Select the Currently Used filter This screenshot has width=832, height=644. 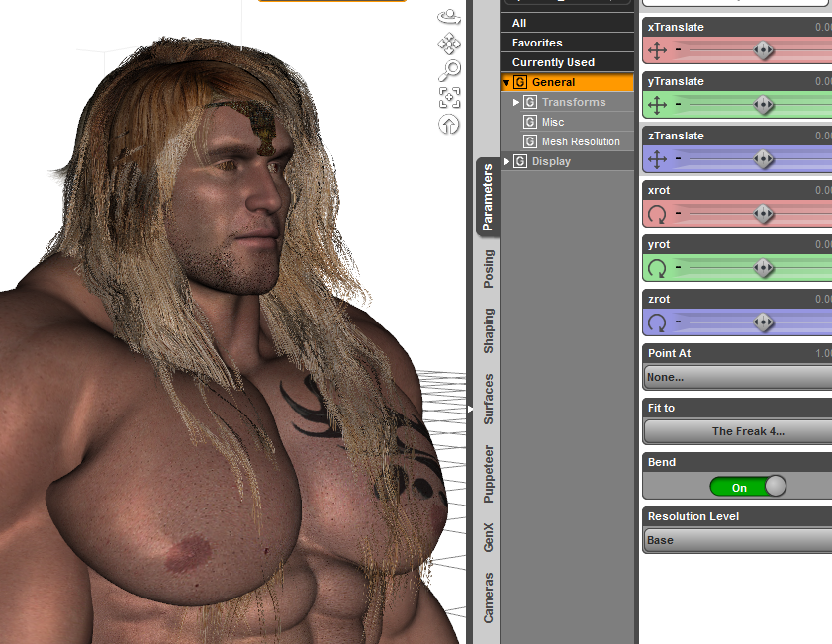tap(567, 62)
